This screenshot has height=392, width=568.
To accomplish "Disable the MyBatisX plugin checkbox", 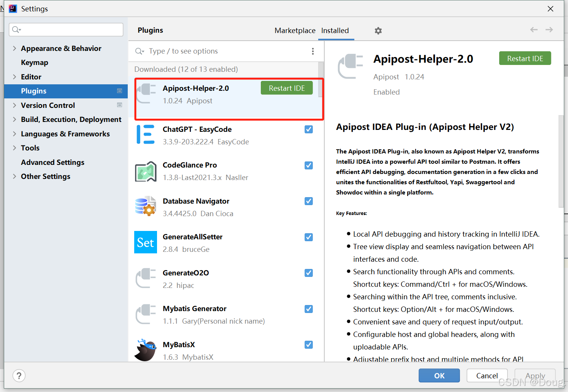I will (x=309, y=345).
